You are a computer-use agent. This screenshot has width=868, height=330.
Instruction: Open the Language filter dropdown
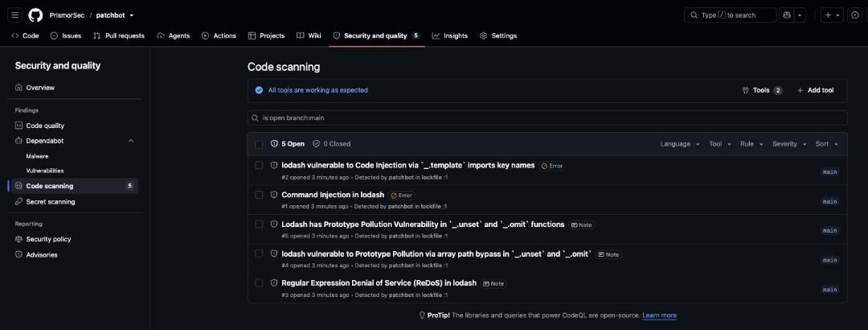coord(680,143)
